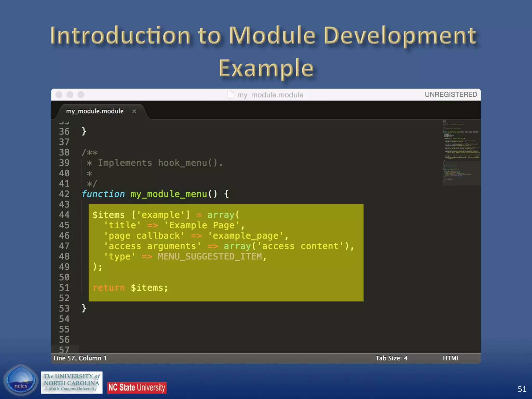The image size is (532, 399).
Task: Click the red close window button
Action: point(59,95)
